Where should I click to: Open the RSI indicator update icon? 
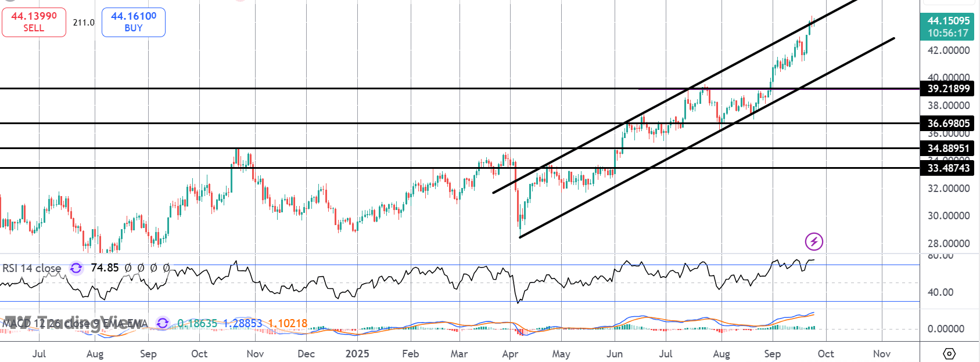click(76, 268)
